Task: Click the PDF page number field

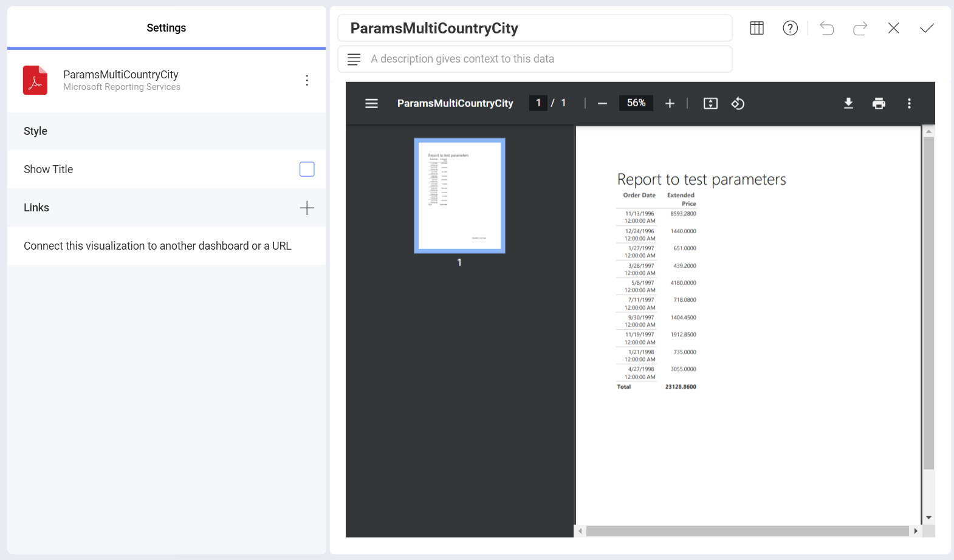Action: pos(538,103)
